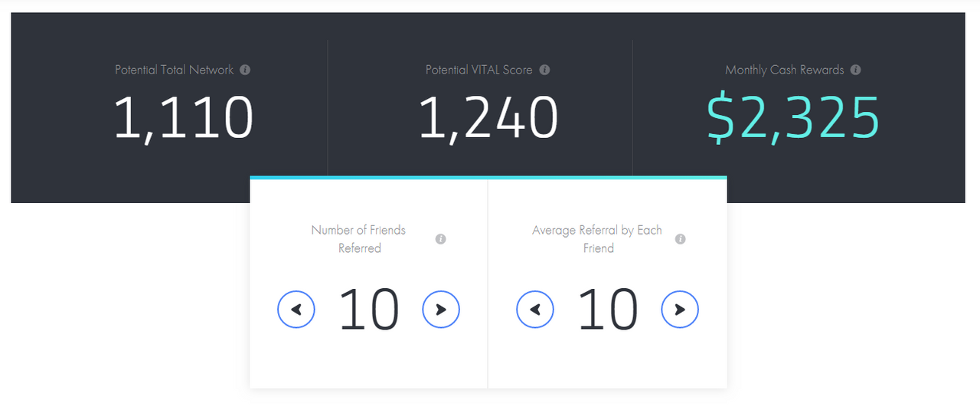Click info icon beside Potential Total Network
The width and height of the screenshot is (980, 410).
(x=245, y=70)
